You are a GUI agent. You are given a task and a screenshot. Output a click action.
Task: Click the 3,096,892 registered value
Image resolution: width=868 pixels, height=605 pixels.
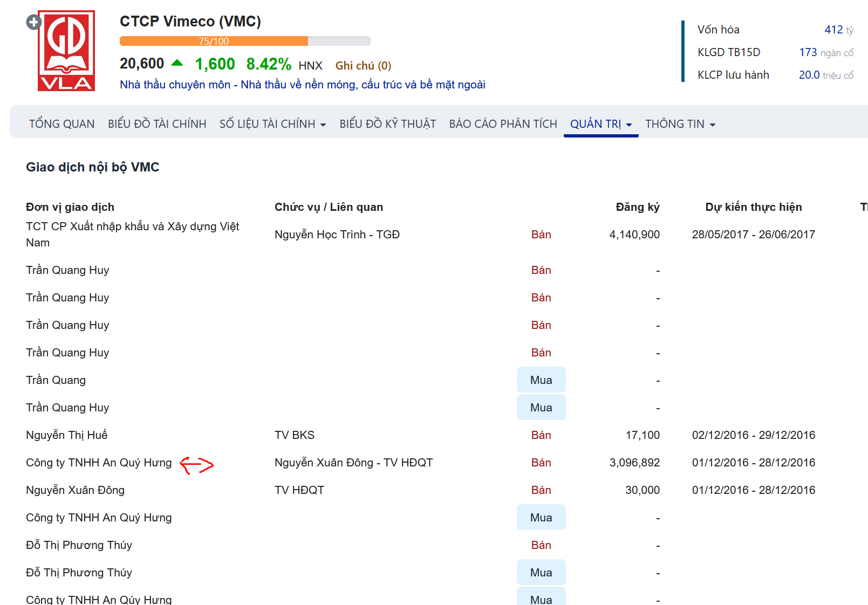tap(634, 463)
